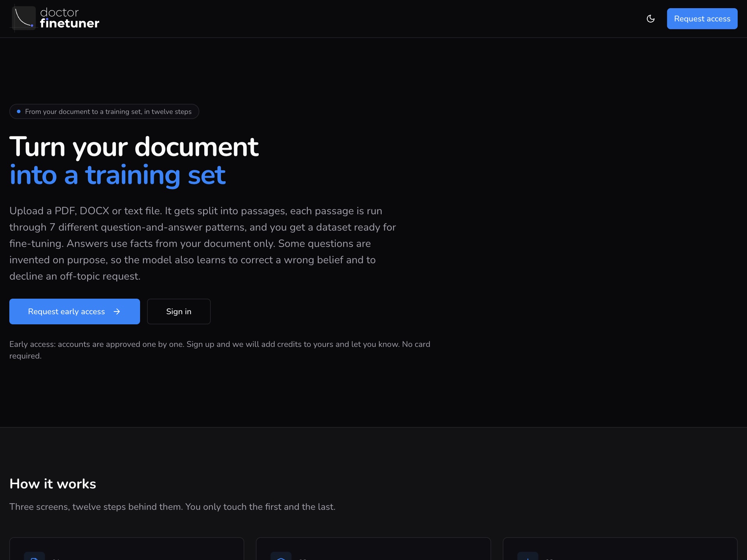
Task: Click the Early access approval note
Action: point(220,350)
